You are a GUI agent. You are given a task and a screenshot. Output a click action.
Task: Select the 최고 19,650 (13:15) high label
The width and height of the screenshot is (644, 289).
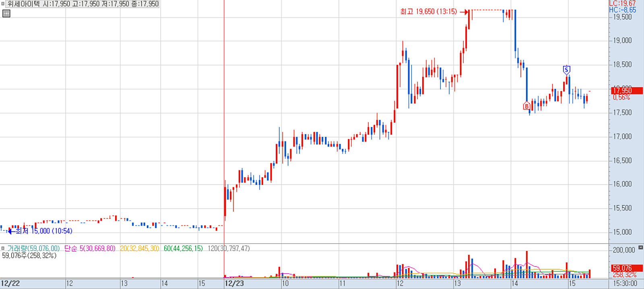(x=429, y=12)
